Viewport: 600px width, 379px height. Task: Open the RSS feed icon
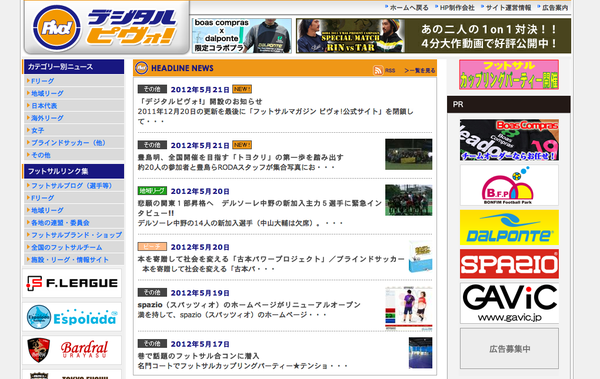click(378, 70)
